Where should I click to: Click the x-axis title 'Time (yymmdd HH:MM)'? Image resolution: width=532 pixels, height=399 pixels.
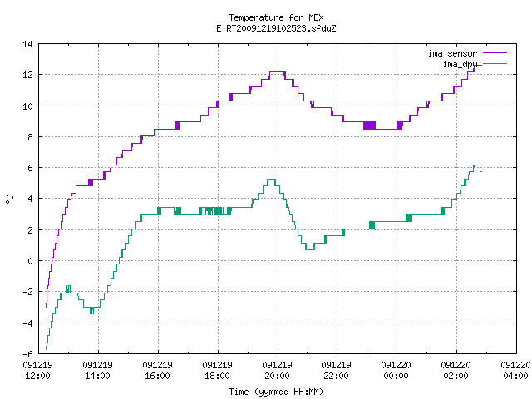pos(276,392)
